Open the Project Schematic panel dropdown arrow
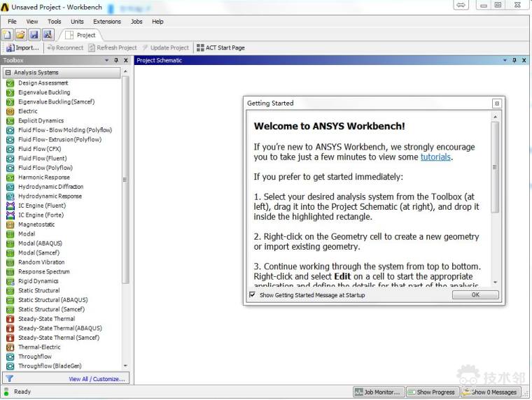532x400 pixels. [505, 60]
